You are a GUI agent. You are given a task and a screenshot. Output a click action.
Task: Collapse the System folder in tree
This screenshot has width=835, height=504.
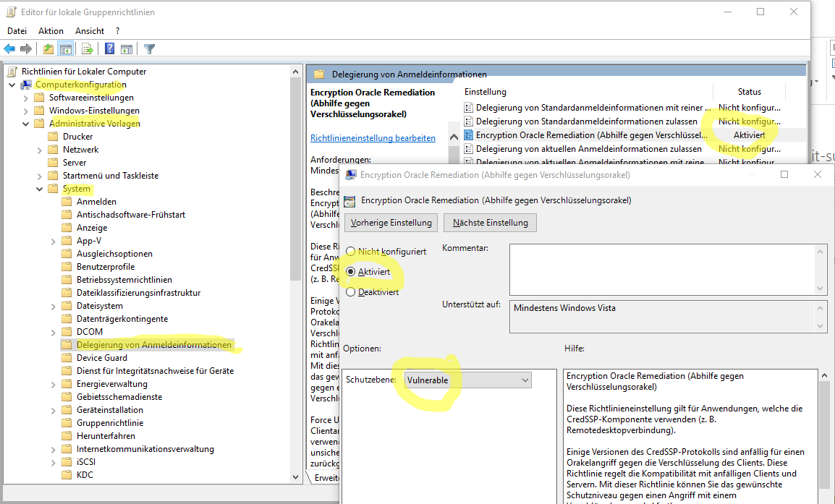(39, 189)
